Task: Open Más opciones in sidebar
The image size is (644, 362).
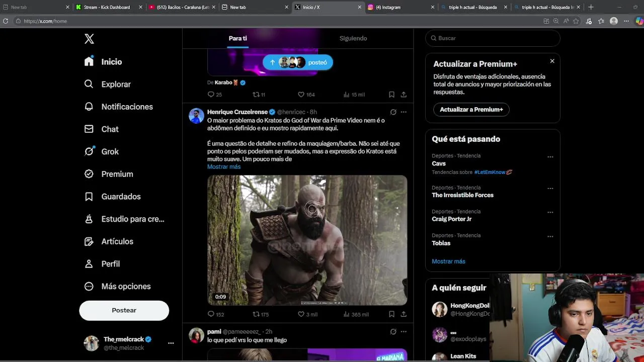Action: click(x=118, y=286)
